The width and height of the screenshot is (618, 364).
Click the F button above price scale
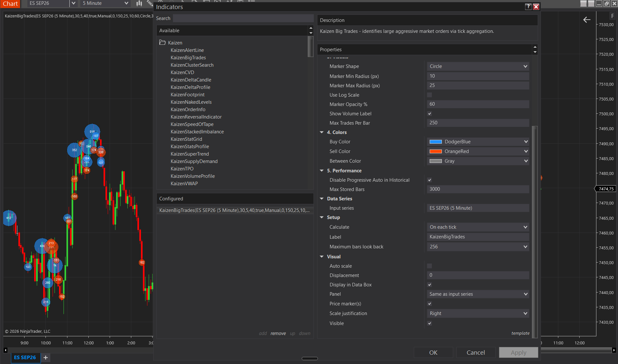pyautogui.click(x=613, y=16)
